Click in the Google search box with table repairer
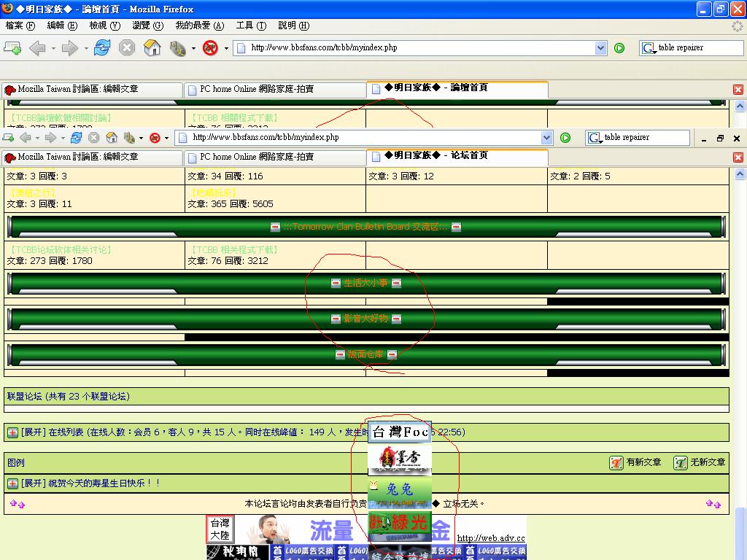This screenshot has height=560, width=747. point(689,48)
